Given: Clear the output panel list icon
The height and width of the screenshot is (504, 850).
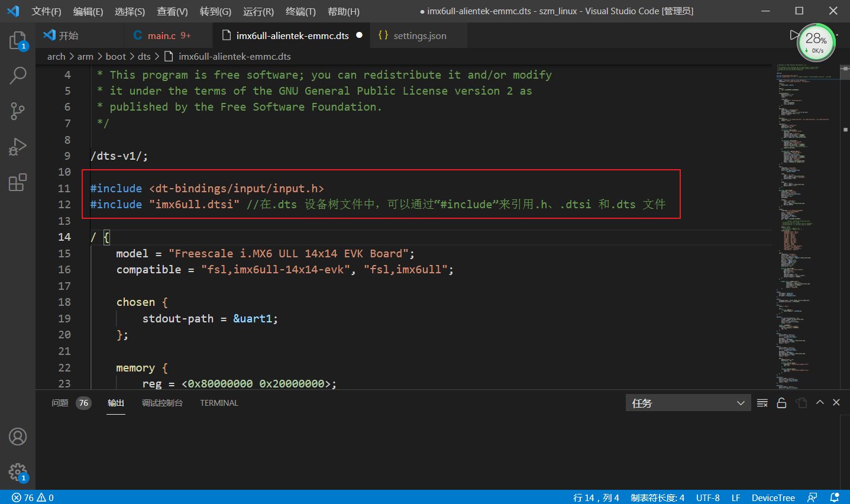Looking at the screenshot, I should point(762,403).
